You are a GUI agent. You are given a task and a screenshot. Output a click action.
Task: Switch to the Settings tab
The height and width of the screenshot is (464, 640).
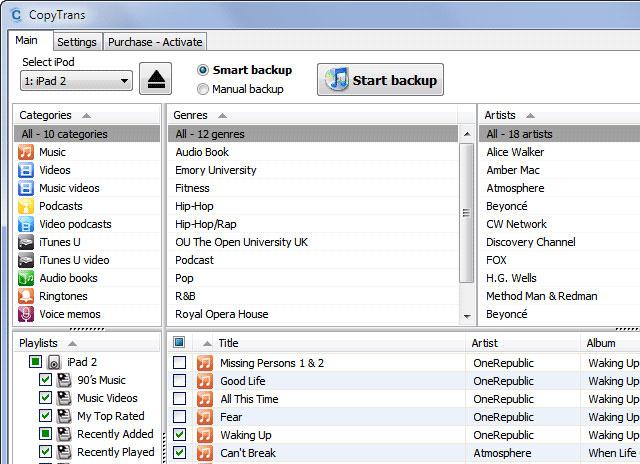[77, 42]
